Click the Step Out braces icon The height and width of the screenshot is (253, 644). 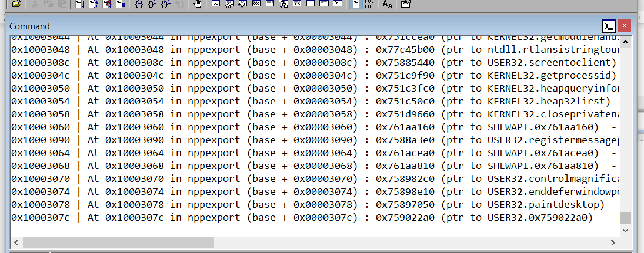(165, 4)
